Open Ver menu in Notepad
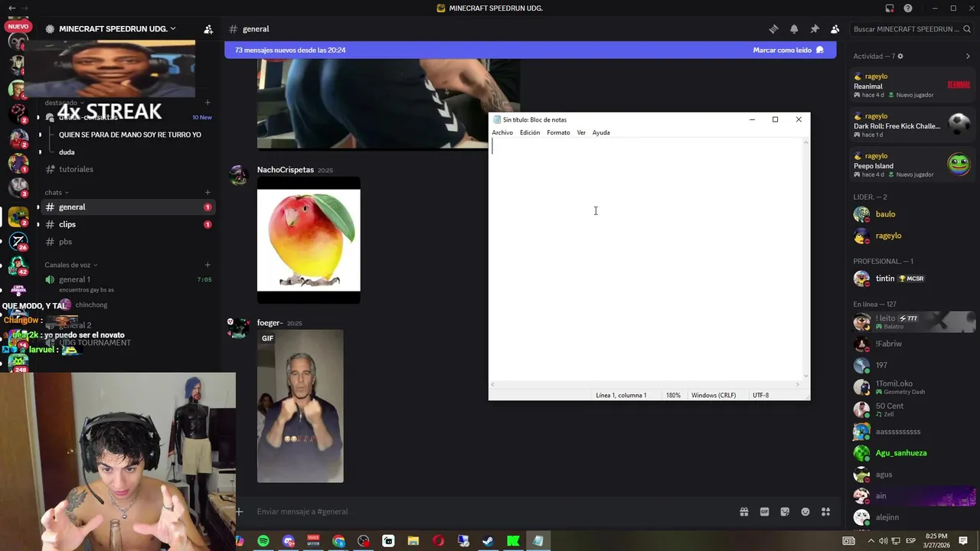 (581, 132)
